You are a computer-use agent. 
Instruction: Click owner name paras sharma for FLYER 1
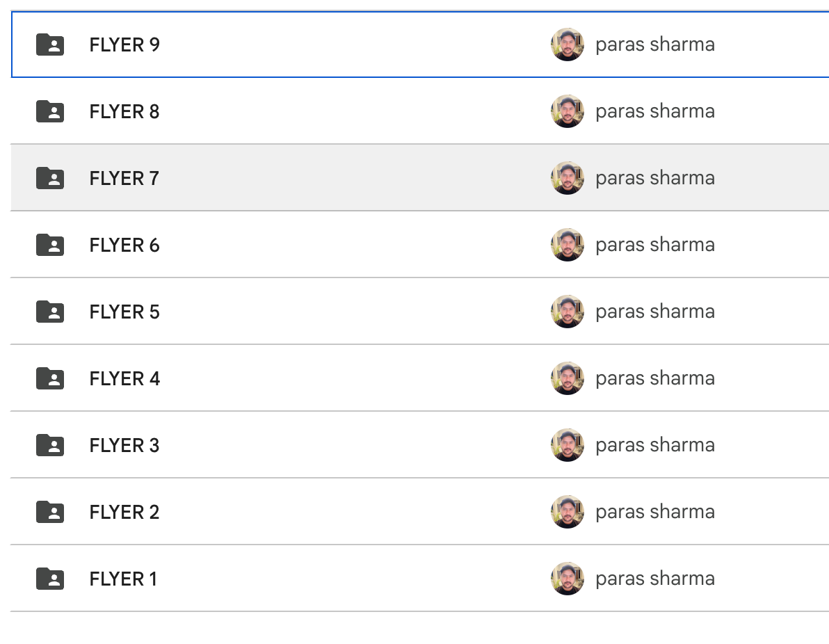coord(655,579)
